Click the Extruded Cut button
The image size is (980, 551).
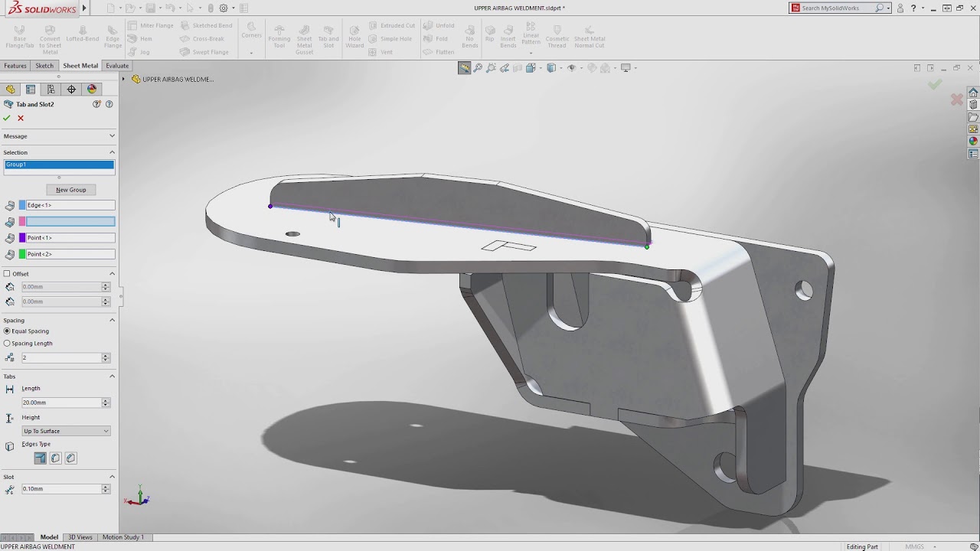(x=391, y=25)
